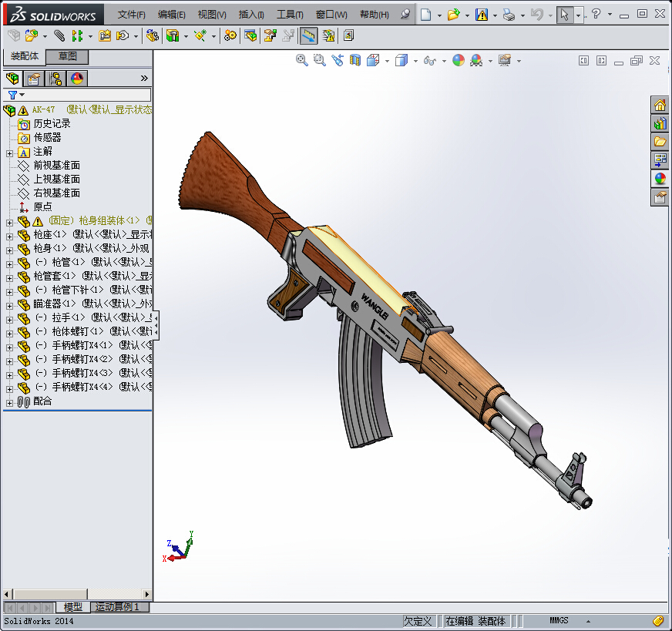The width and height of the screenshot is (672, 631).
Task: Click the Mate paperclip toolbar icon
Action: 59,35
